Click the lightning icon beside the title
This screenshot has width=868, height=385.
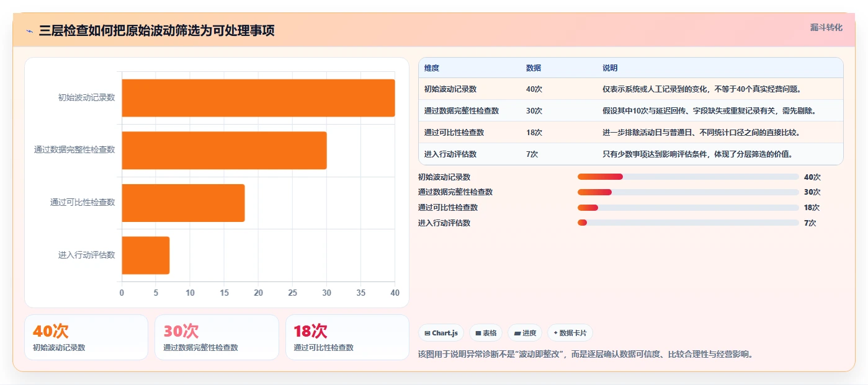tap(29, 31)
